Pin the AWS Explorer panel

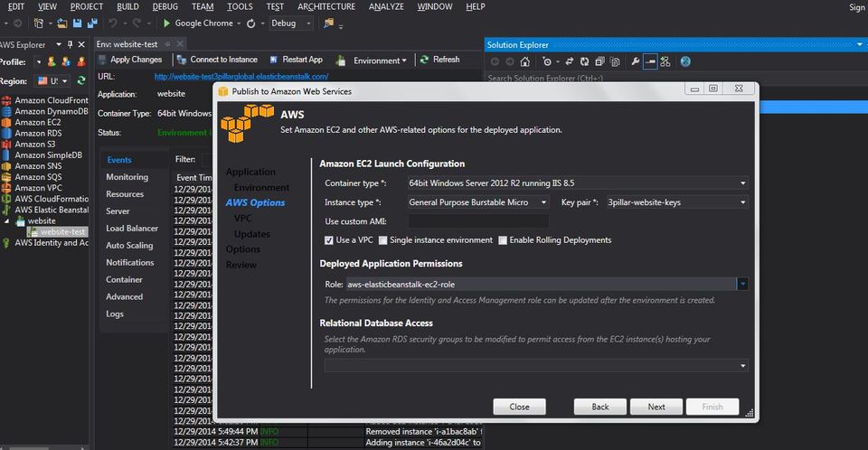(x=70, y=44)
